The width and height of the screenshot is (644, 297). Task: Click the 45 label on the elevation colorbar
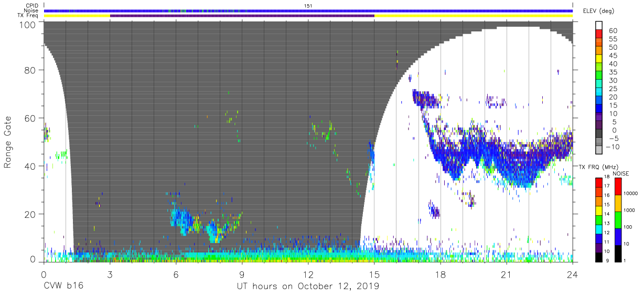(x=613, y=56)
